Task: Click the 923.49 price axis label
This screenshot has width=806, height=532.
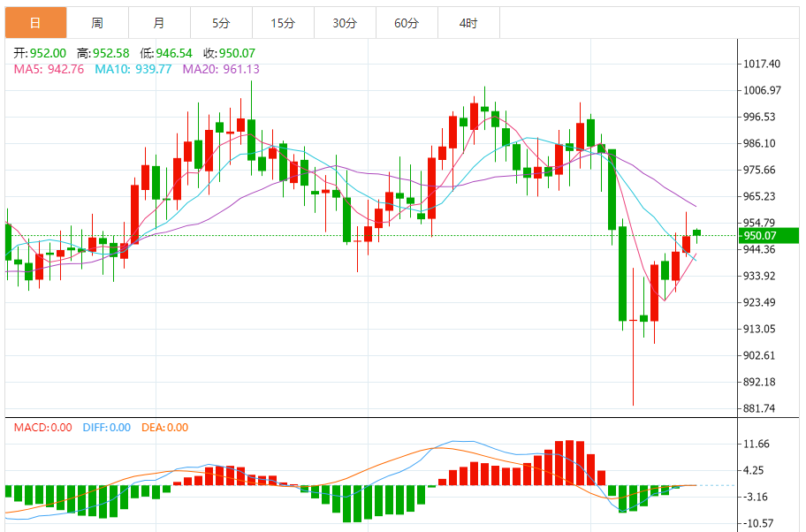Action: pos(759,302)
